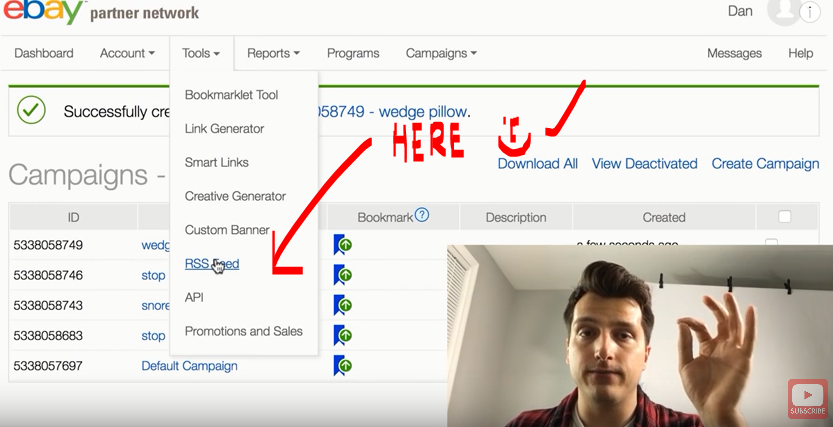Click the YouTube Subscribe icon
The height and width of the screenshot is (427, 833).
(807, 397)
